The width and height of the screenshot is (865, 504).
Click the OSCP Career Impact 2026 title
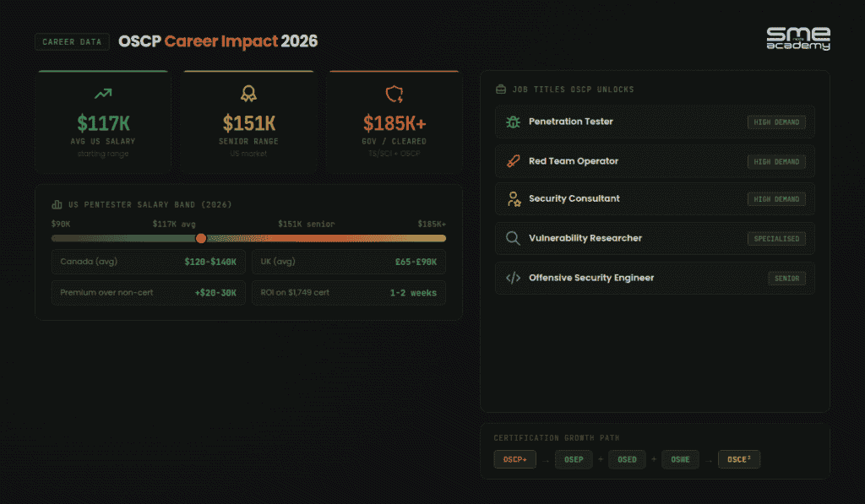pyautogui.click(x=218, y=41)
